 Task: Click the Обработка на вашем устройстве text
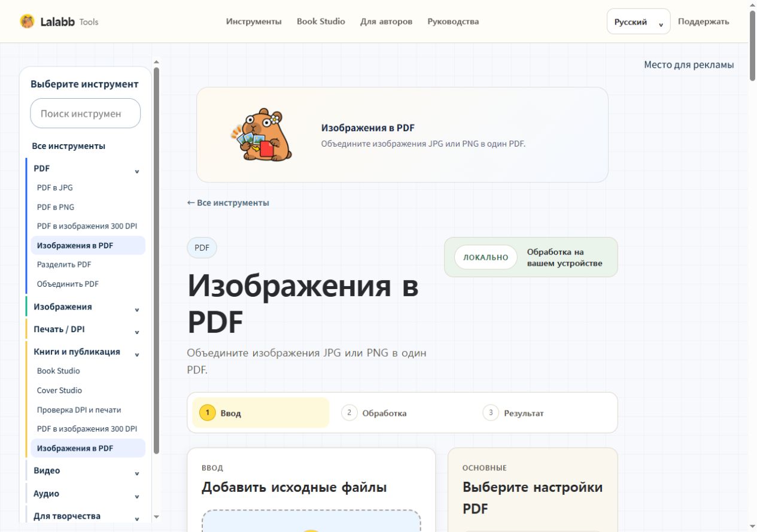[x=564, y=257]
